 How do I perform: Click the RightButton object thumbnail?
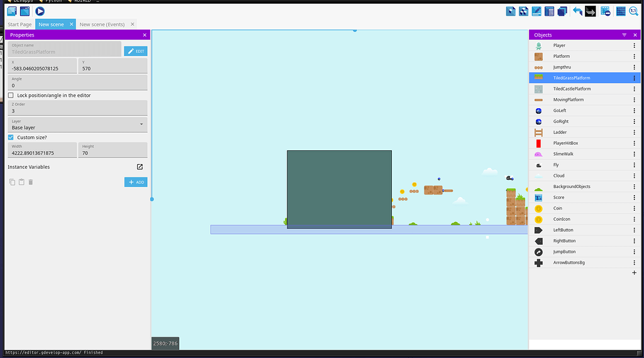pyautogui.click(x=538, y=241)
